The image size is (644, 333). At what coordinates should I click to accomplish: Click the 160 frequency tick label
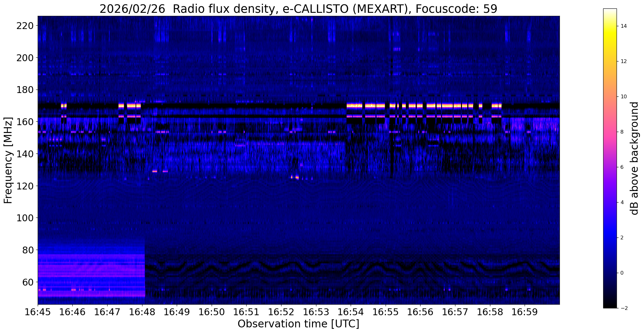pyautogui.click(x=24, y=122)
